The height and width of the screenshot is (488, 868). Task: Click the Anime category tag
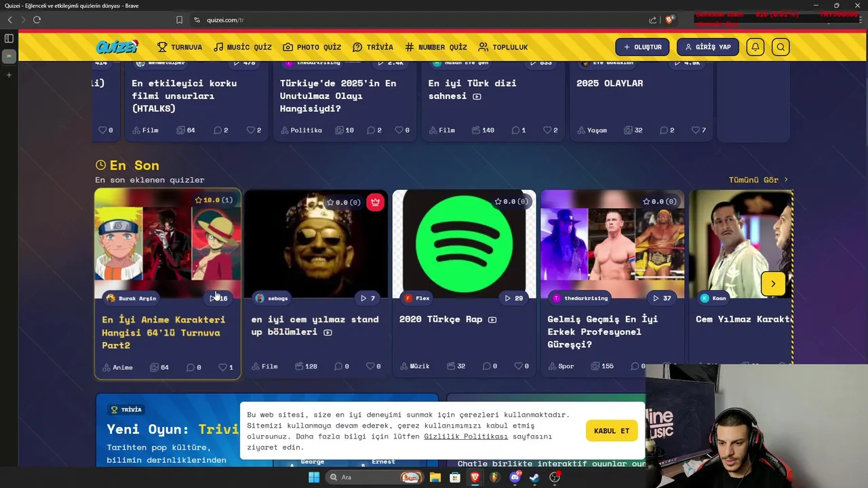pos(117,367)
